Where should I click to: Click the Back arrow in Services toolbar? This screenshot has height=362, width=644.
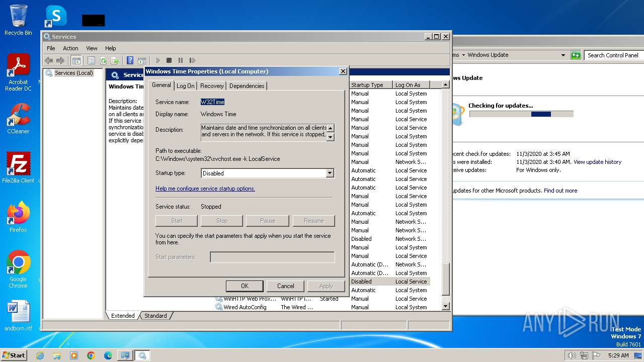coord(49,60)
